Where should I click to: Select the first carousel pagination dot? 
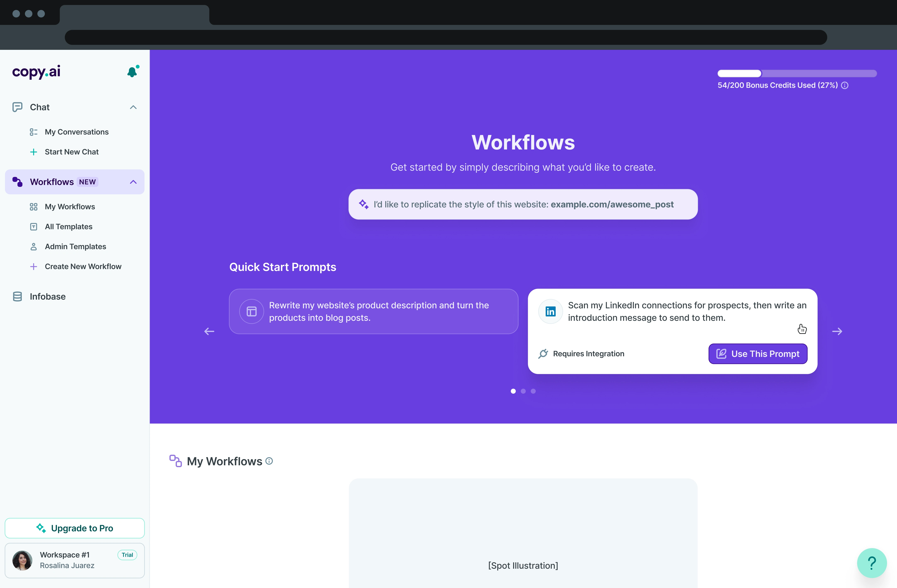coord(513,391)
